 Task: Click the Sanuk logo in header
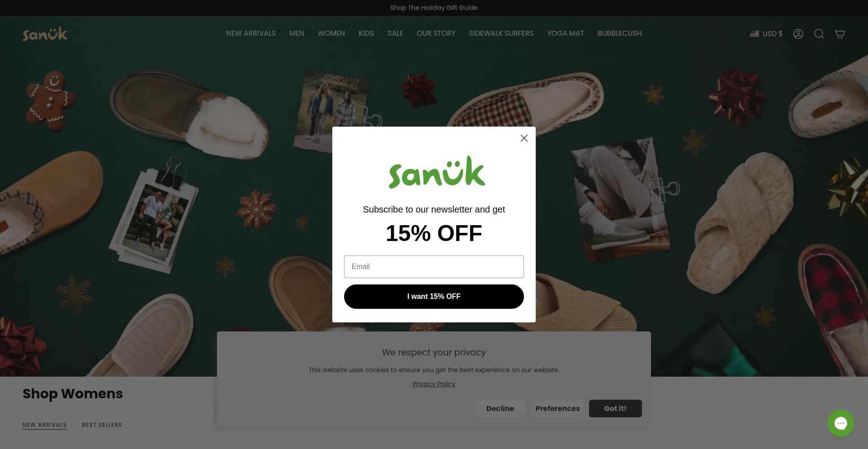pos(45,34)
